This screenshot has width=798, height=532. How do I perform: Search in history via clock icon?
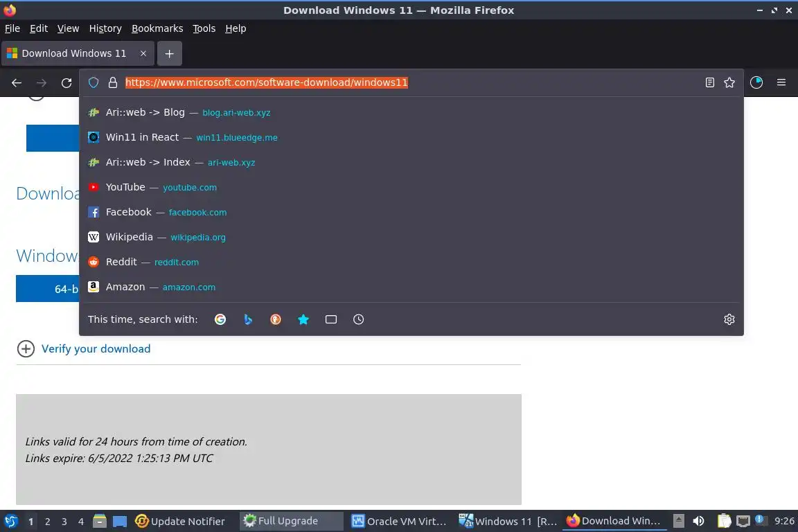click(358, 319)
